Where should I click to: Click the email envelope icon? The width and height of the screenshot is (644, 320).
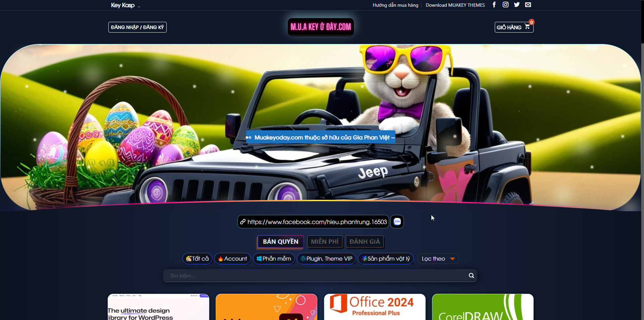528,5
